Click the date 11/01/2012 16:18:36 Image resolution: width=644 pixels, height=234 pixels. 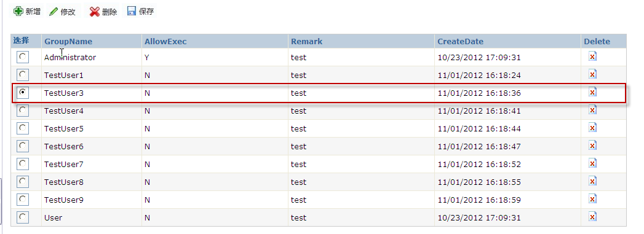click(479, 93)
